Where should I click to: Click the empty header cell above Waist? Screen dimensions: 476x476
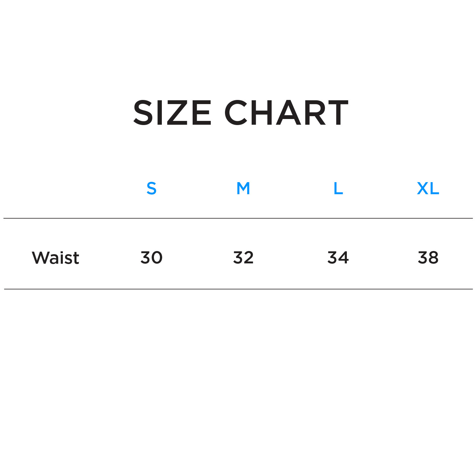pos(56,188)
